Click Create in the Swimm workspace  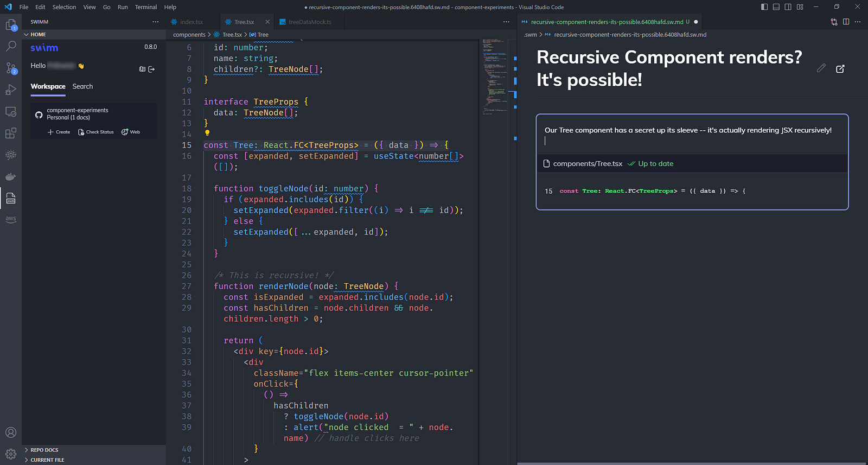click(x=59, y=132)
